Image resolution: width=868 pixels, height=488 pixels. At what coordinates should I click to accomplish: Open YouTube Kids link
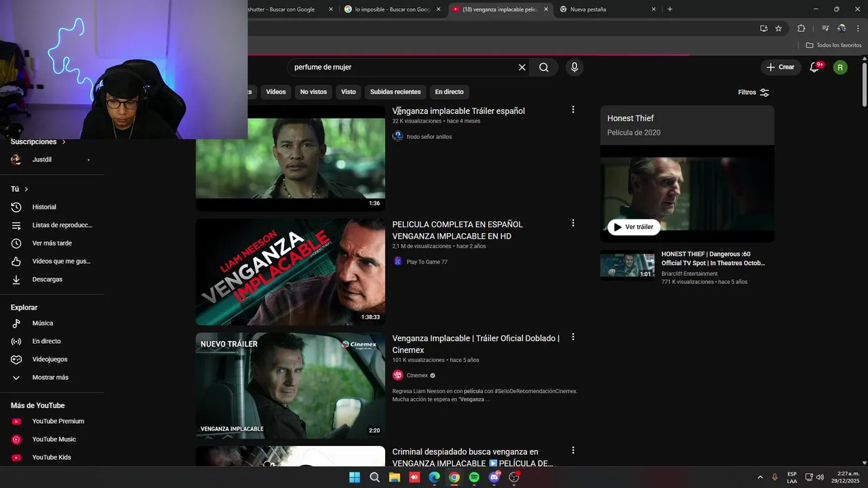click(52, 457)
